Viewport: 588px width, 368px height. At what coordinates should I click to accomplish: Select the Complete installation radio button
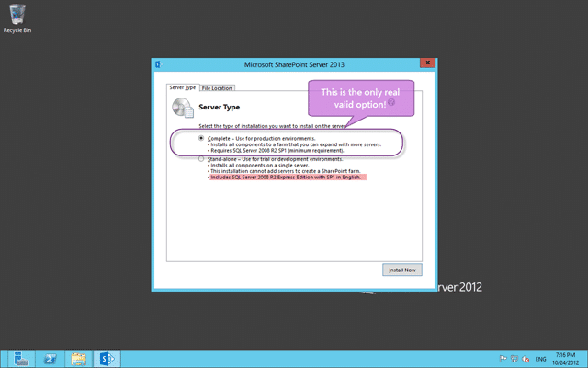(201, 138)
